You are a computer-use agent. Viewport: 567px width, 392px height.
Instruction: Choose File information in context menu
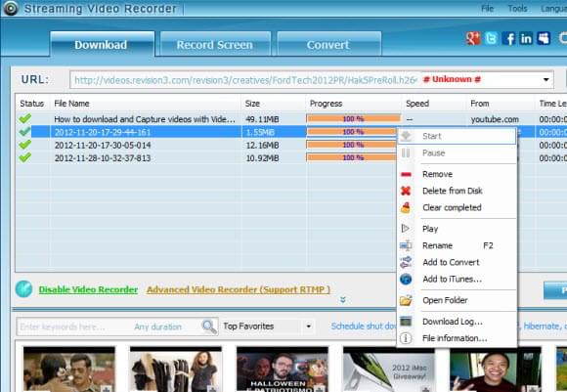tap(458, 338)
